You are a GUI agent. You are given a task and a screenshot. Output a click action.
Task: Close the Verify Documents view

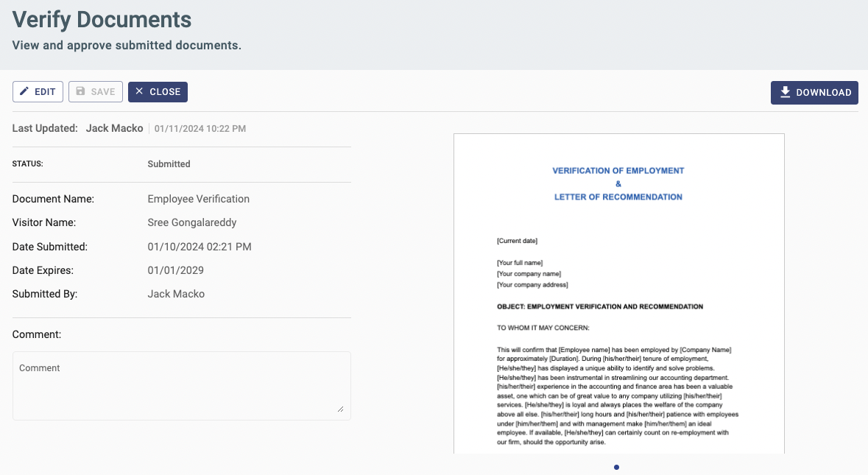(x=158, y=91)
